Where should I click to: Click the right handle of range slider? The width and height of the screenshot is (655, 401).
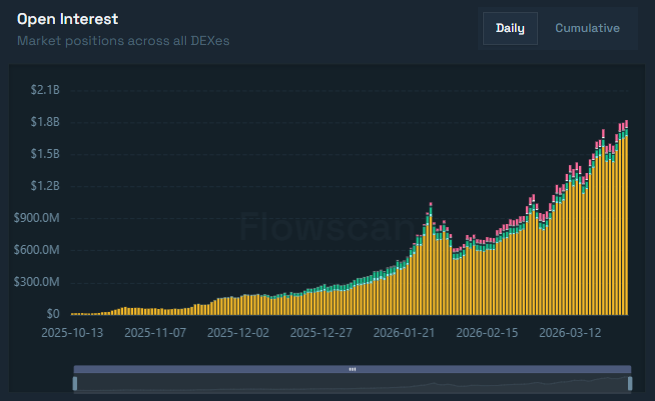point(630,383)
